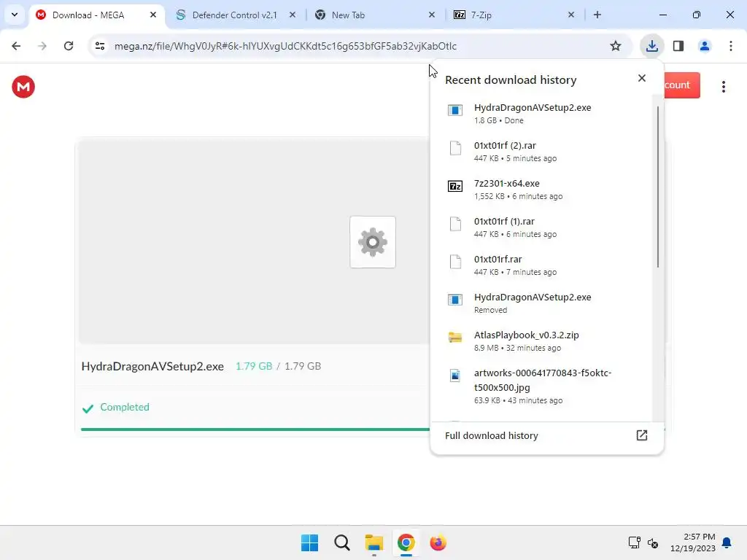Close the Recent download history popup
The height and width of the screenshot is (560, 747).
tap(642, 78)
